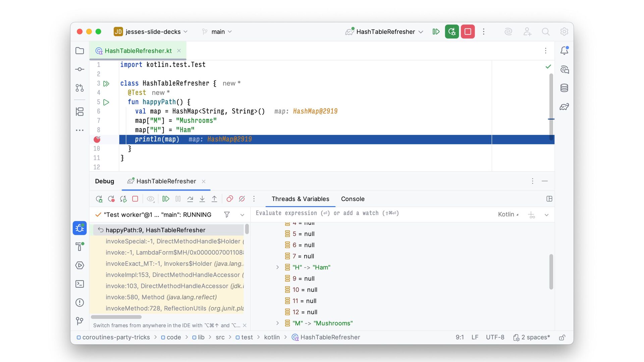Image resolution: width=644 pixels, height=362 pixels.
Task: Open the Gradle elephant tool window
Action: [564, 107]
